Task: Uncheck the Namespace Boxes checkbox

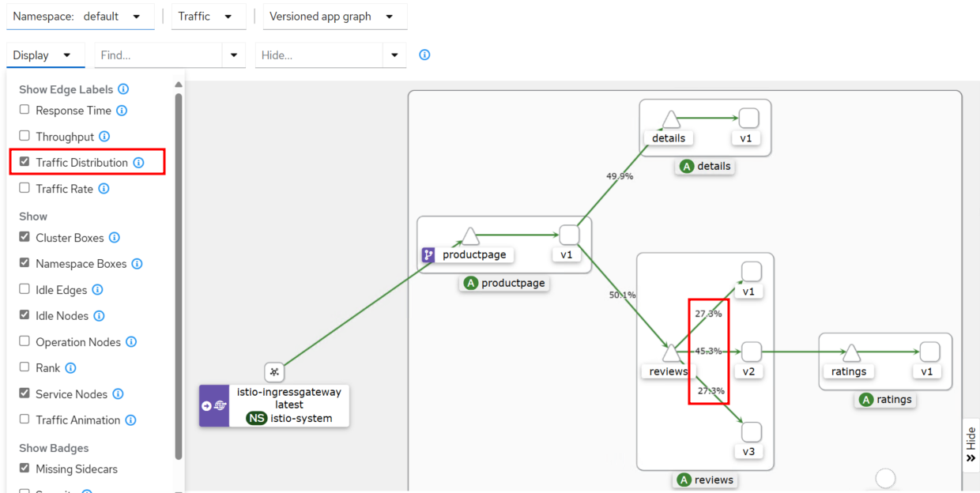Action: 24,263
